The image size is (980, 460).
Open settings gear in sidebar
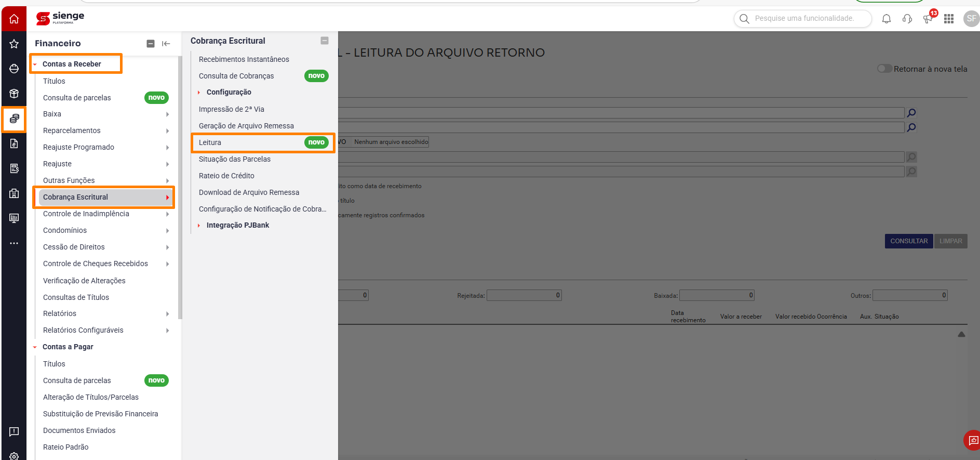14,456
